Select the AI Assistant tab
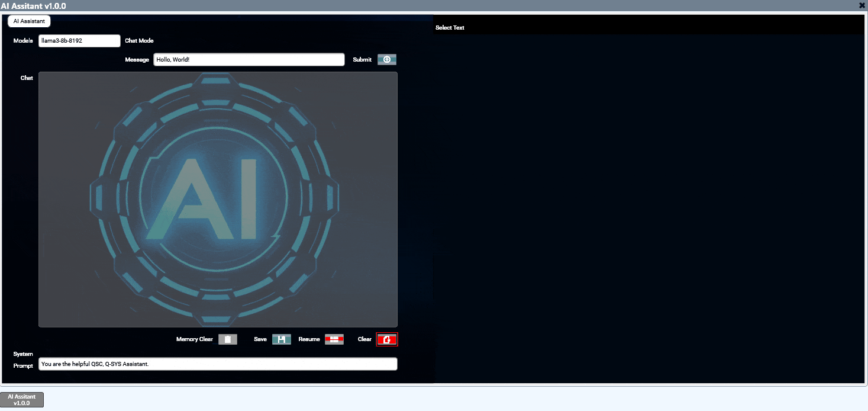 point(28,21)
